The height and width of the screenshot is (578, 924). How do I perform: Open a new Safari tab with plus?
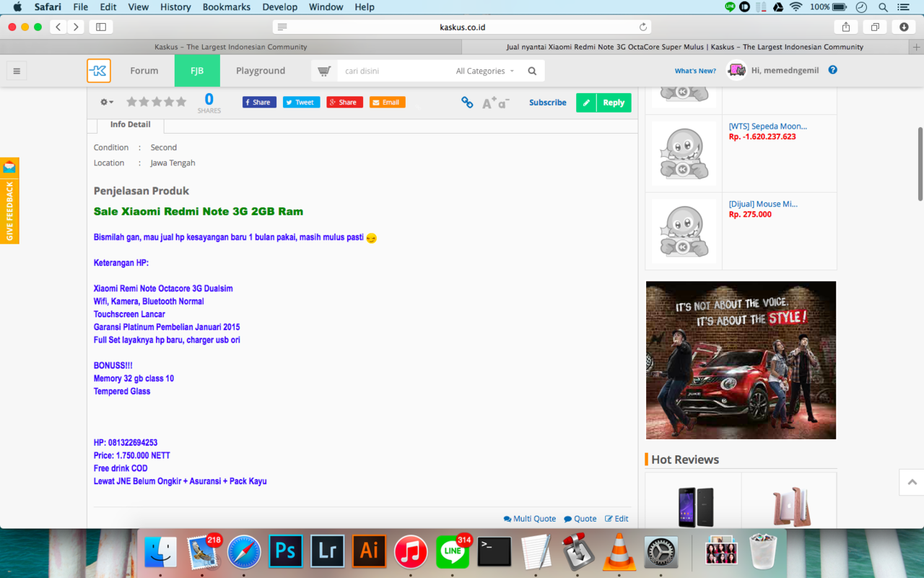click(917, 47)
